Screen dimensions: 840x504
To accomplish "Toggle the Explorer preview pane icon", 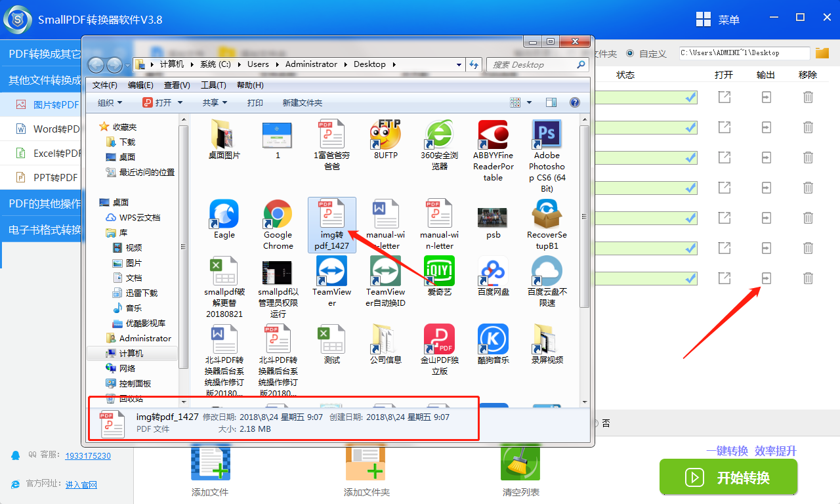I will (551, 102).
